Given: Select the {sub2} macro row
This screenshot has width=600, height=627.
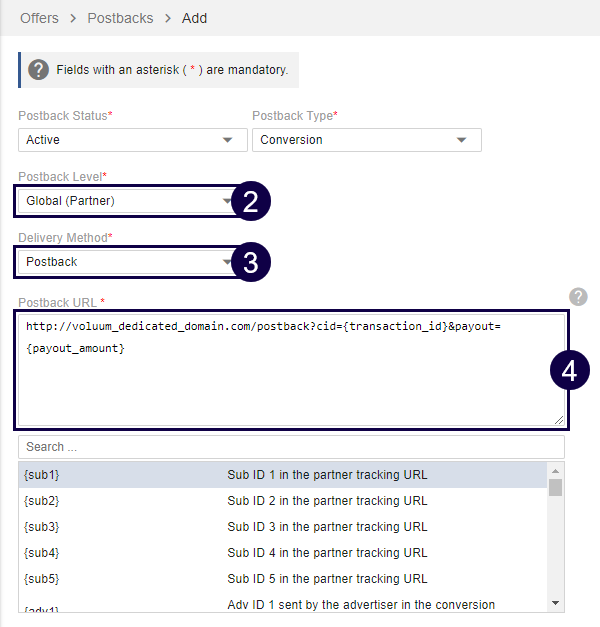Looking at the screenshot, I should click(283, 501).
